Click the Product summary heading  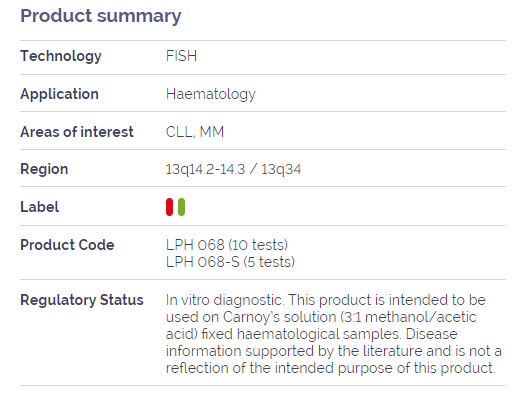click(101, 16)
